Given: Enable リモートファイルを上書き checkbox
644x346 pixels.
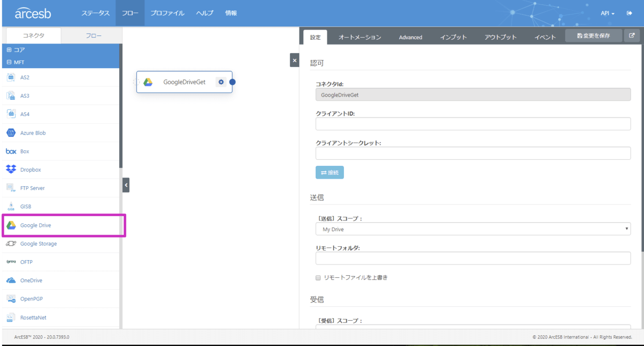Looking at the screenshot, I should point(318,278).
